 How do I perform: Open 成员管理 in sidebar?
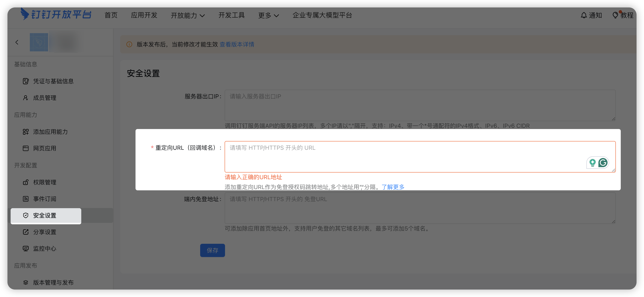pyautogui.click(x=45, y=98)
